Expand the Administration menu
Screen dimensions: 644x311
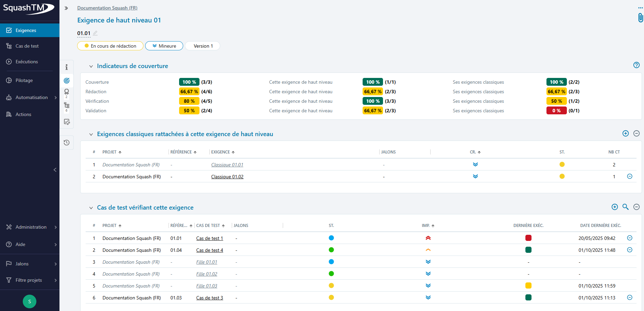[31, 227]
